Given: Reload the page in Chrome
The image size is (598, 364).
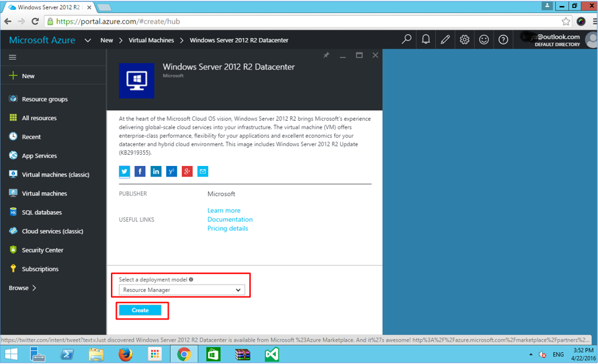Looking at the screenshot, I should tap(35, 22).
